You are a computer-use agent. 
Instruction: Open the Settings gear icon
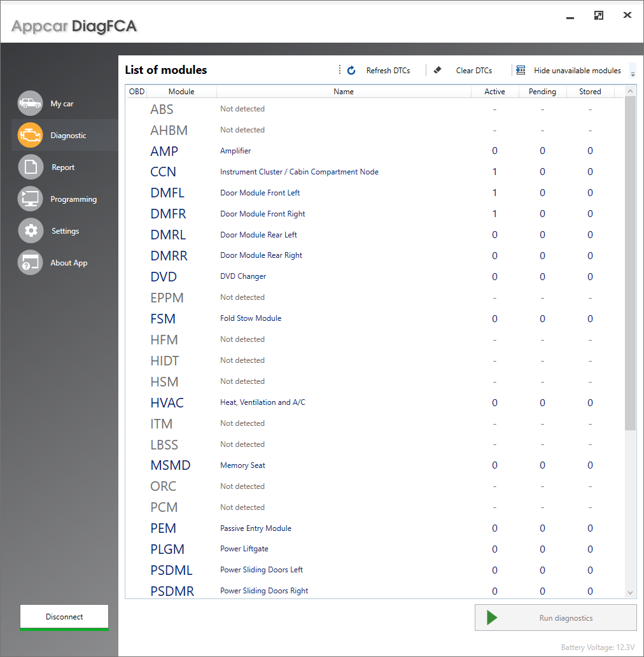[x=30, y=230]
